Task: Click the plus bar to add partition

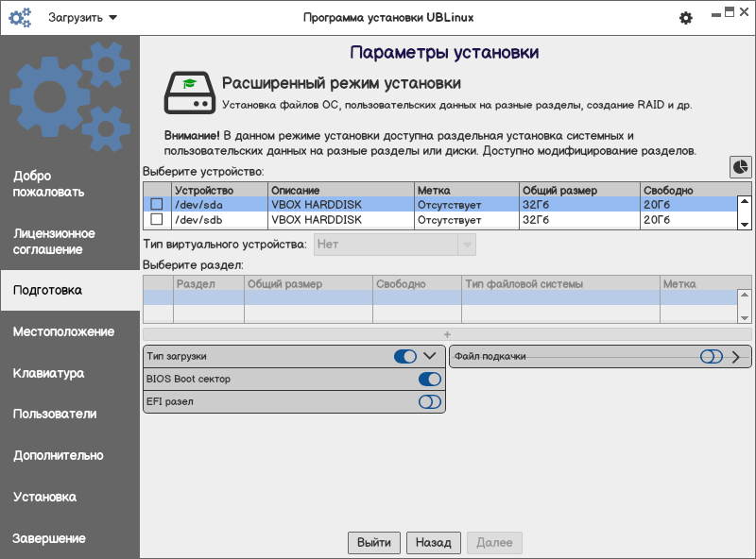Action: click(x=447, y=334)
